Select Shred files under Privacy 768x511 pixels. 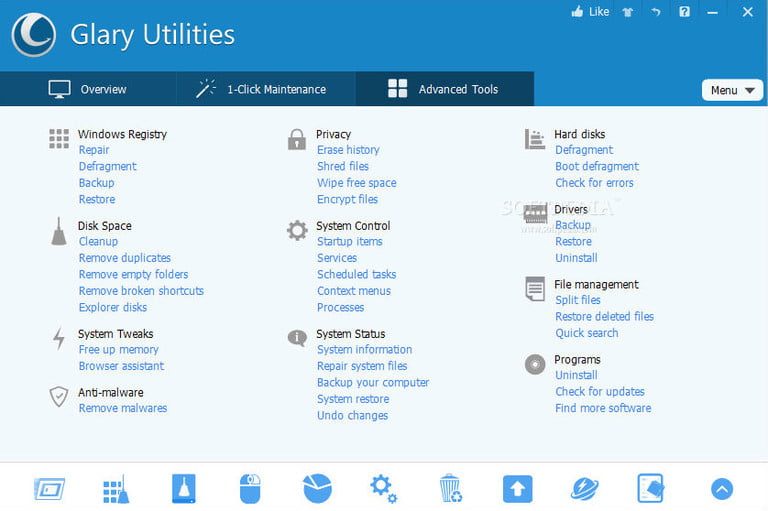(343, 166)
